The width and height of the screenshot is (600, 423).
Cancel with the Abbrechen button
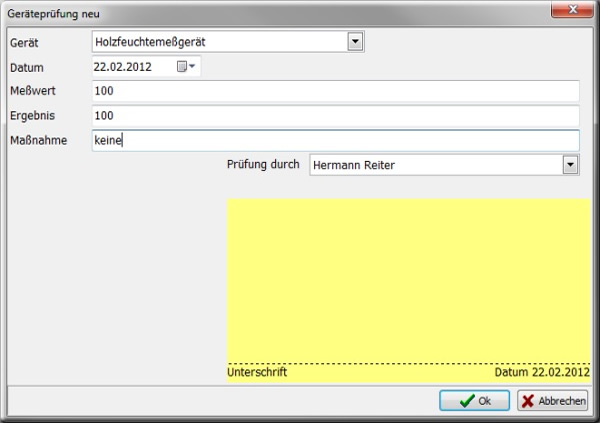[553, 401]
